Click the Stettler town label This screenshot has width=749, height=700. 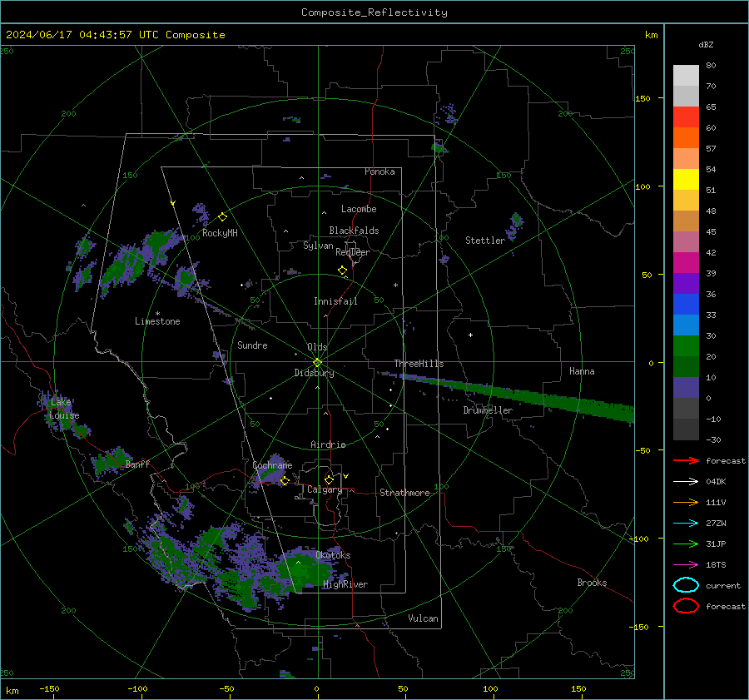(x=485, y=241)
